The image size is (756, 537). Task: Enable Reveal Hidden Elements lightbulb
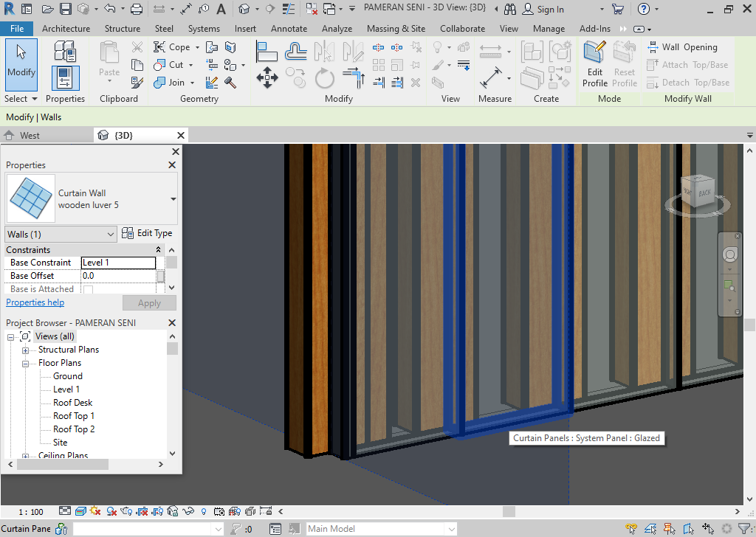(202, 511)
